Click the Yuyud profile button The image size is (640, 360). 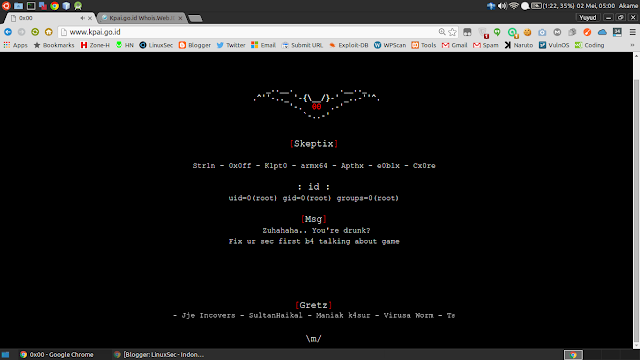588,18
